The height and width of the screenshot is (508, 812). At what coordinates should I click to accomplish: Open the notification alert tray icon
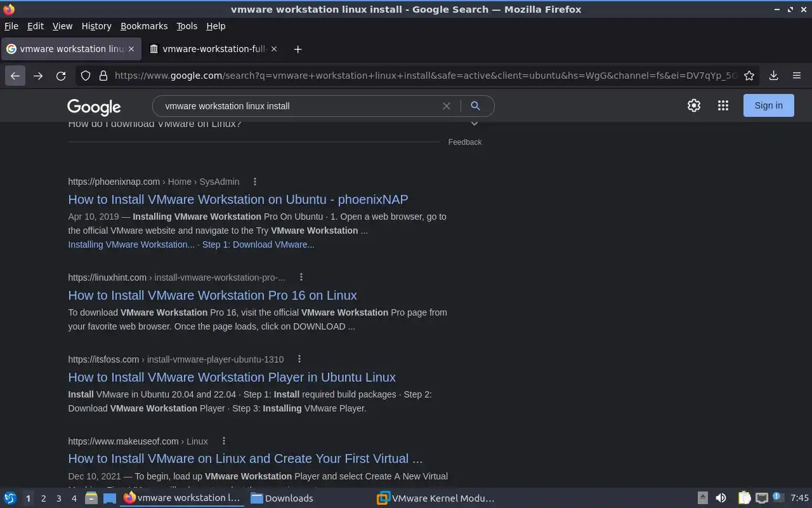pyautogui.click(x=778, y=498)
